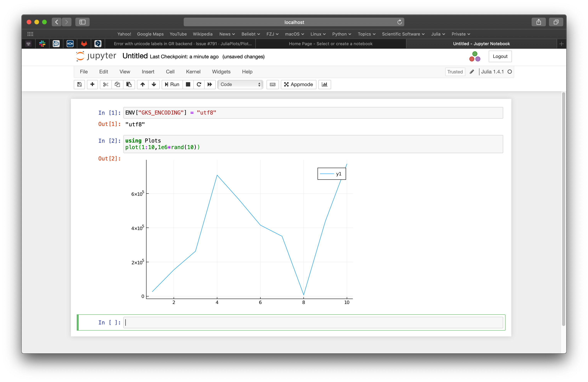Expand the FZJ bookmarks folder
The height and width of the screenshot is (382, 588).
coord(272,34)
